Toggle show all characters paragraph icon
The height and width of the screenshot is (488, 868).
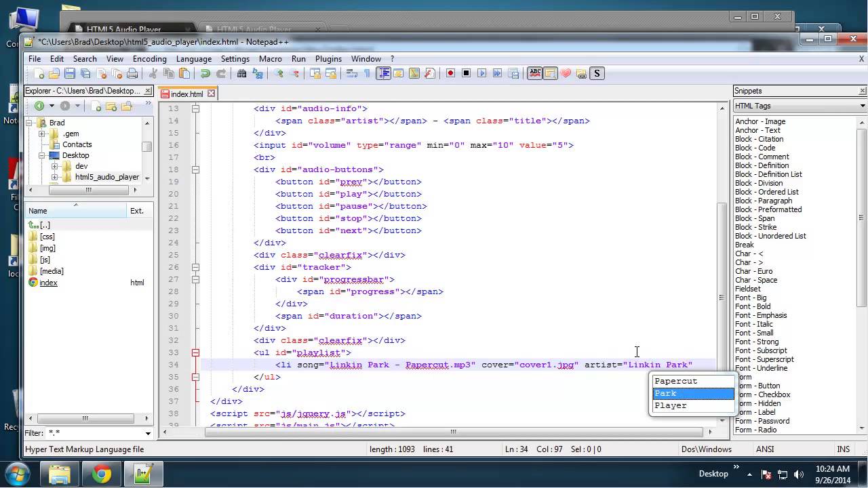tap(367, 73)
